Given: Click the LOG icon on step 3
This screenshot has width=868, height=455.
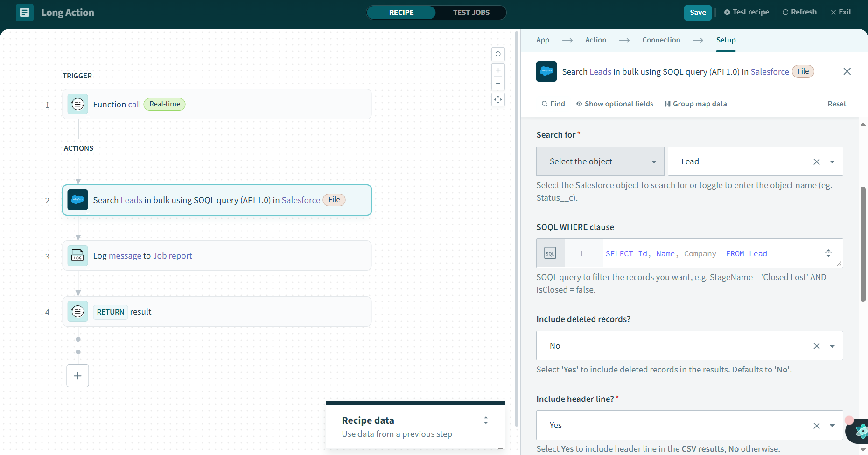Looking at the screenshot, I should coord(77,256).
